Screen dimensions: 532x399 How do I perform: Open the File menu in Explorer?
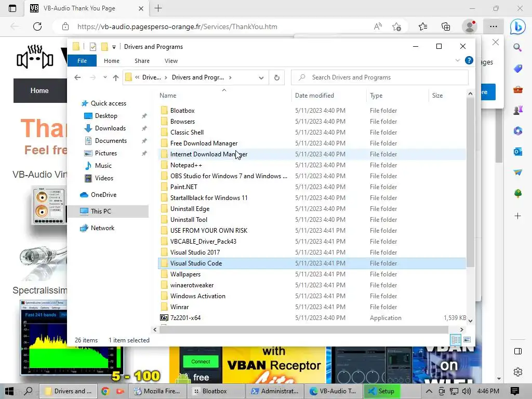(82, 61)
